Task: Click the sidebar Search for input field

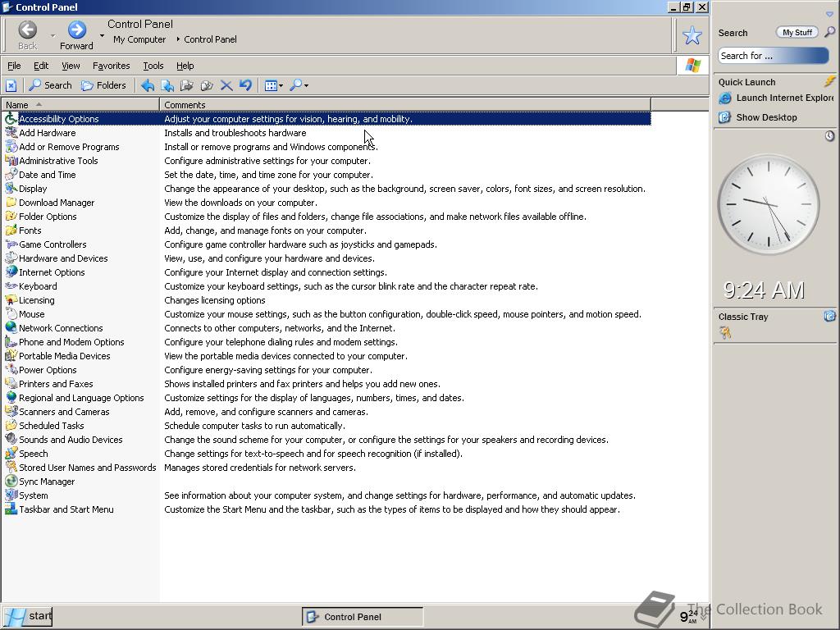Action: 773,56
